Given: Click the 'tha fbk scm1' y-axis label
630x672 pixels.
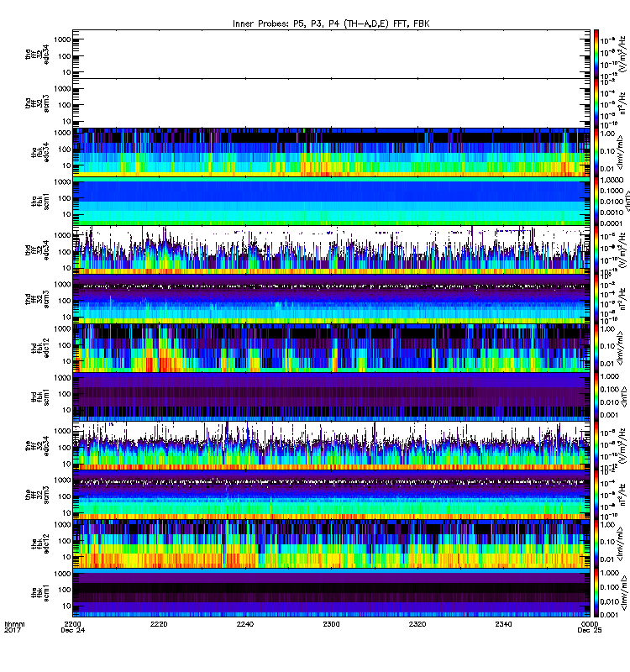Looking at the screenshot, I should click(40, 202).
